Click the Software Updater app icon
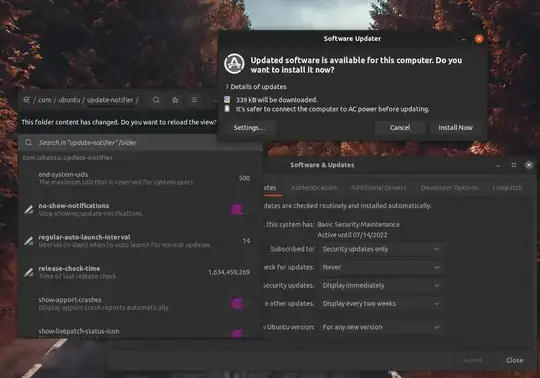Viewport: 540px width, 378px height. coord(234,63)
